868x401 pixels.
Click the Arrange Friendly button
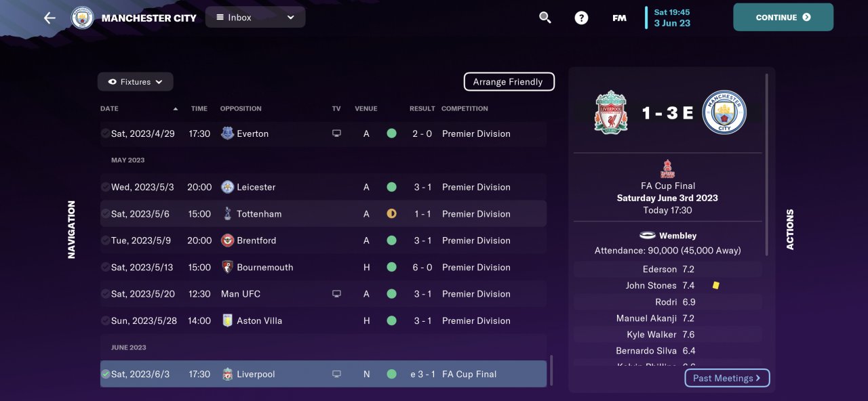[x=509, y=82]
